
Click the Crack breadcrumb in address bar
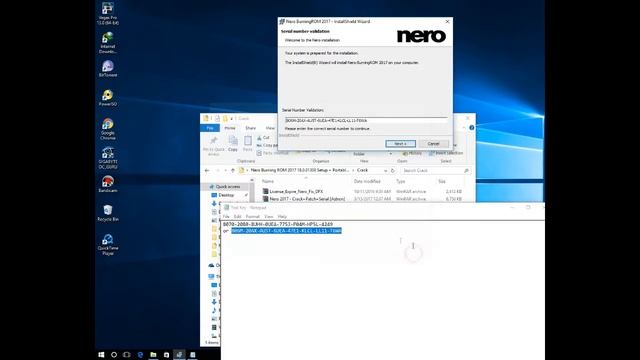362,170
